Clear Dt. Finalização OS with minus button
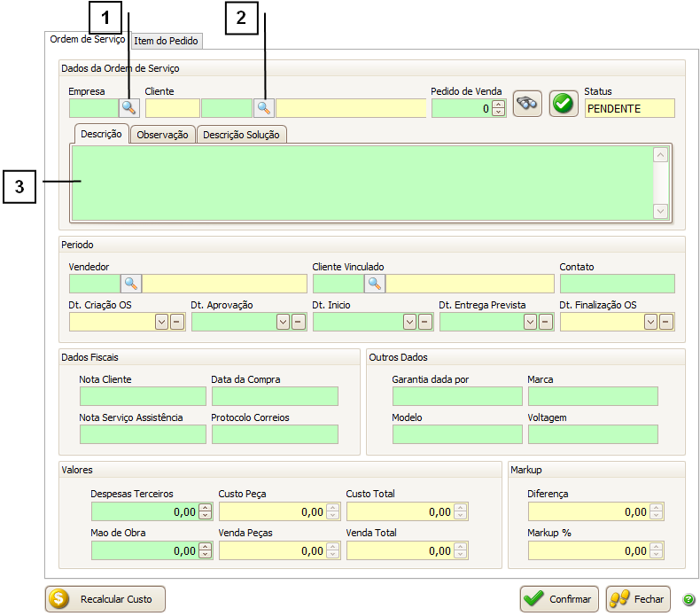This screenshot has width=700, height=616. click(x=665, y=322)
